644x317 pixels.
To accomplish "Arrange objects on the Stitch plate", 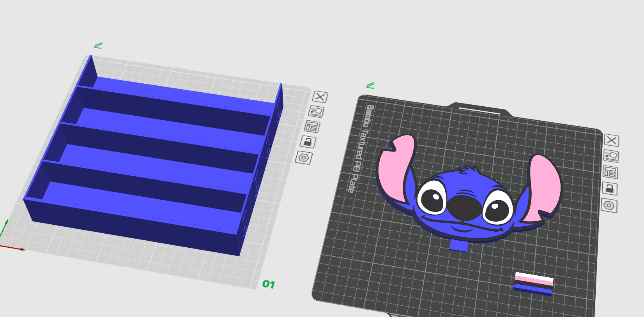I will pyautogui.click(x=610, y=172).
